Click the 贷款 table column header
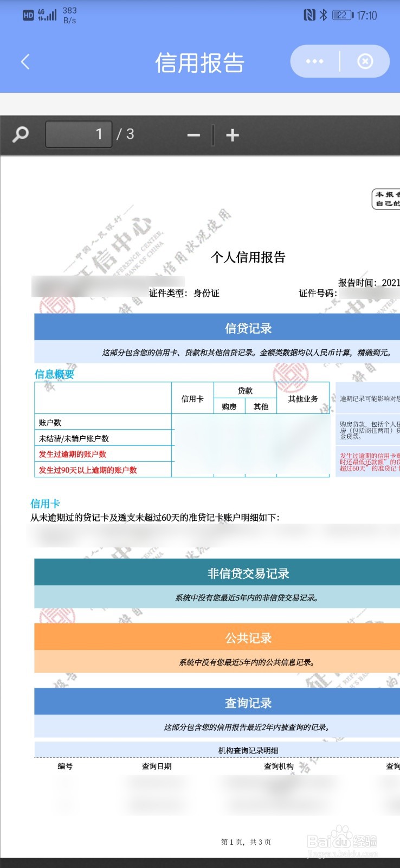The height and width of the screenshot is (868, 400). [x=245, y=391]
